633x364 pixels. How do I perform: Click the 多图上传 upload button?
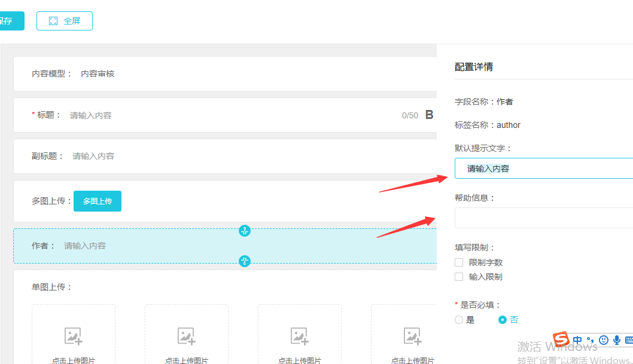pyautogui.click(x=98, y=201)
